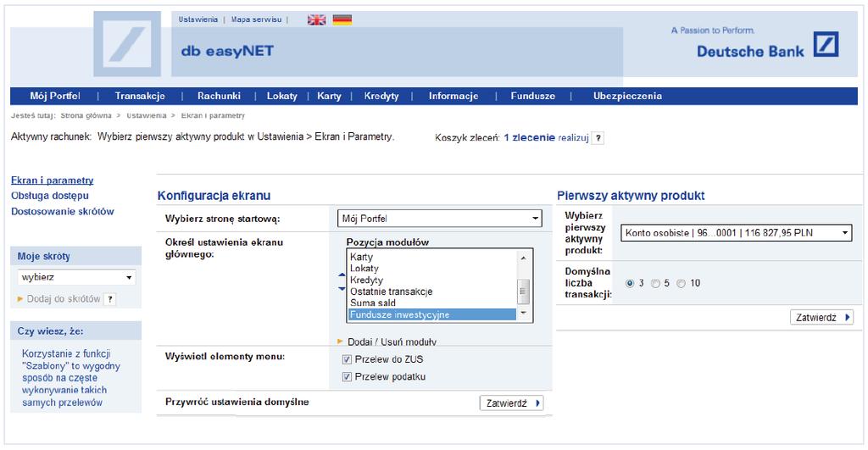This screenshot has width=868, height=450.
Task: Toggle Przelew podatku checkbox
Action: tap(347, 377)
